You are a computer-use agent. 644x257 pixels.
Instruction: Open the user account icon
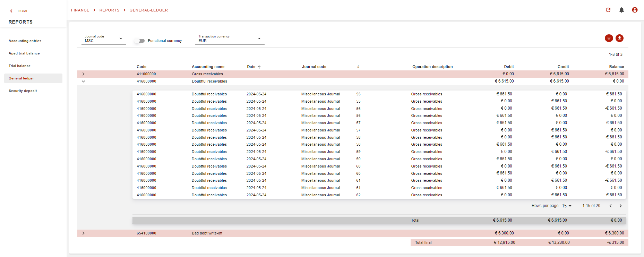point(635,10)
